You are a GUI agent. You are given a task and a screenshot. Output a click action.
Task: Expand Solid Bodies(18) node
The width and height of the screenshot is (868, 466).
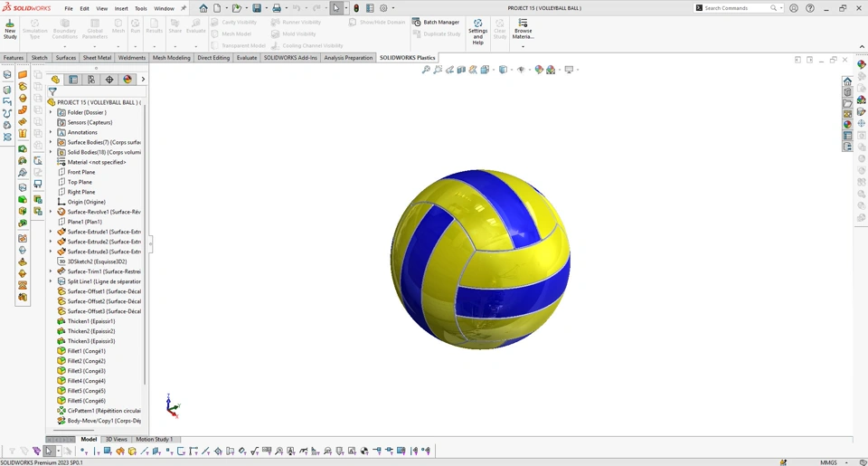(x=51, y=152)
